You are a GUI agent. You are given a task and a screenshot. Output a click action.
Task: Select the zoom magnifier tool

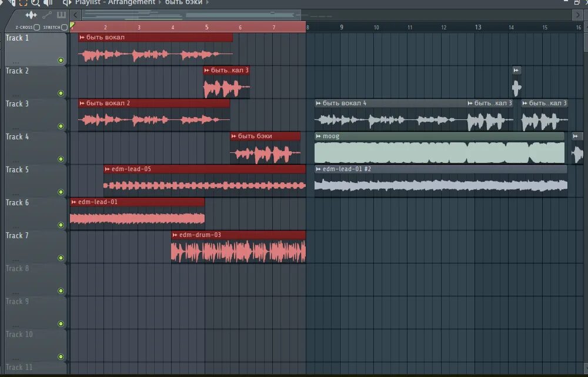pos(34,3)
